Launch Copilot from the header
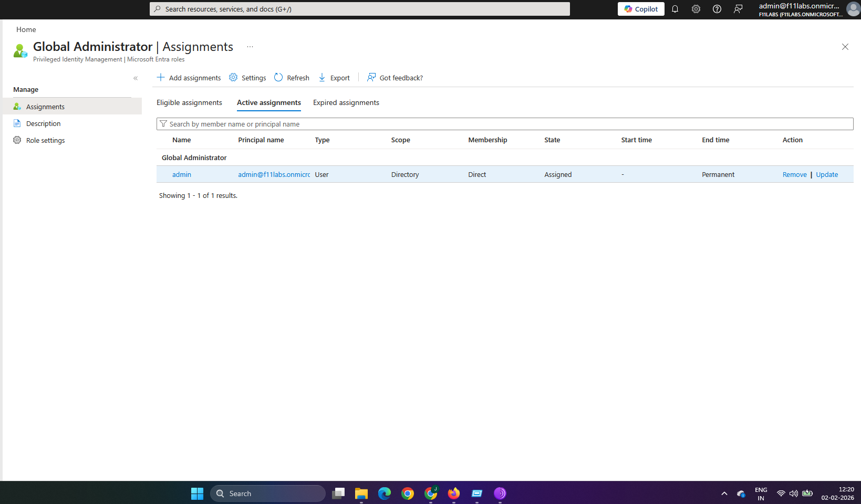 (x=641, y=9)
